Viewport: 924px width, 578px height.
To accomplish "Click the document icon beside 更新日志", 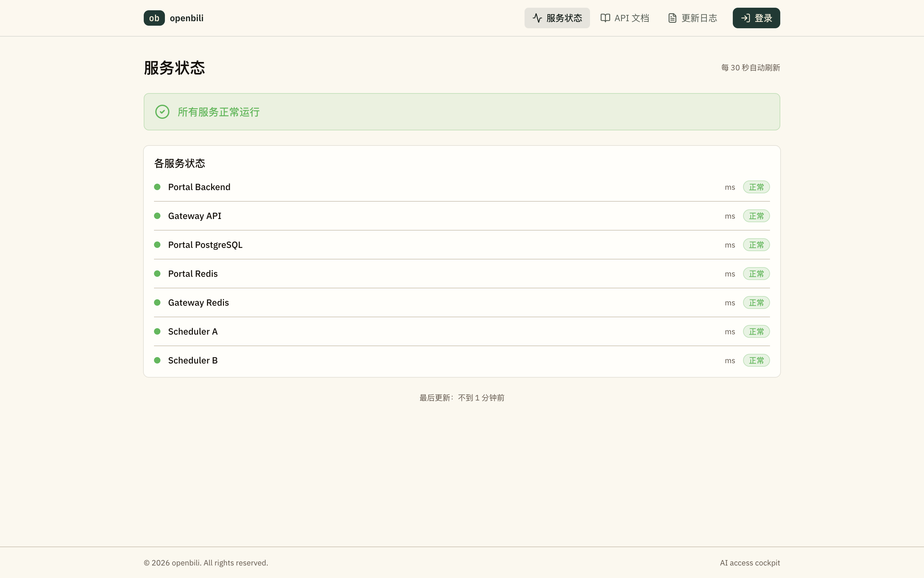I will pos(672,18).
